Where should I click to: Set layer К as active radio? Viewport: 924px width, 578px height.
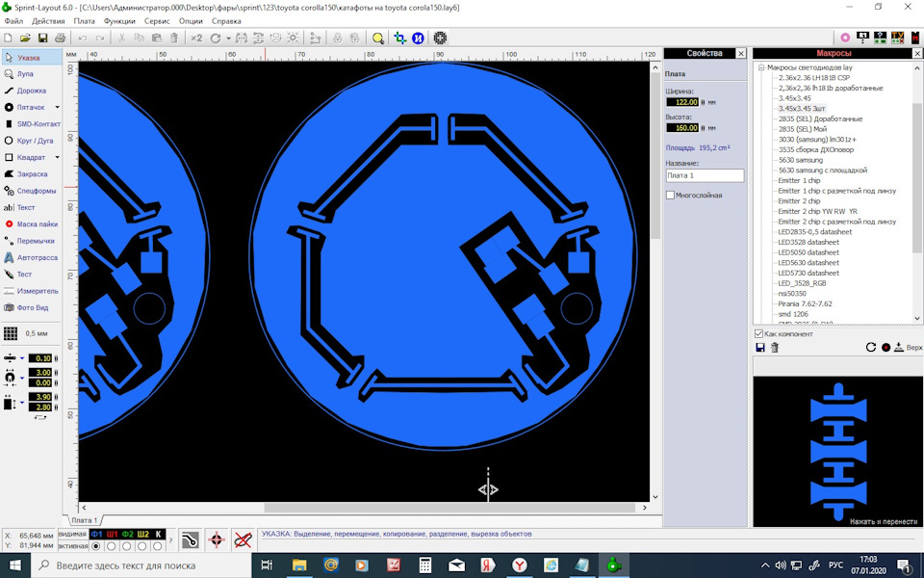(x=157, y=546)
